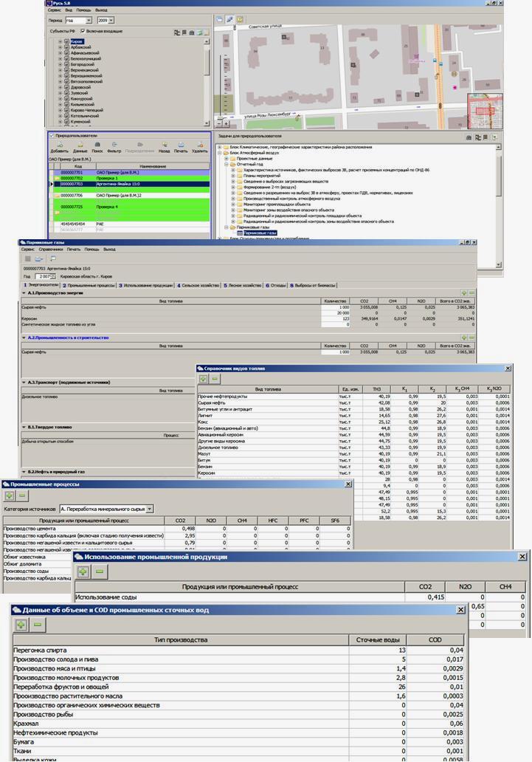Close the Справочник видов топлив window
Screen dimensions: 532x762
(508, 368)
